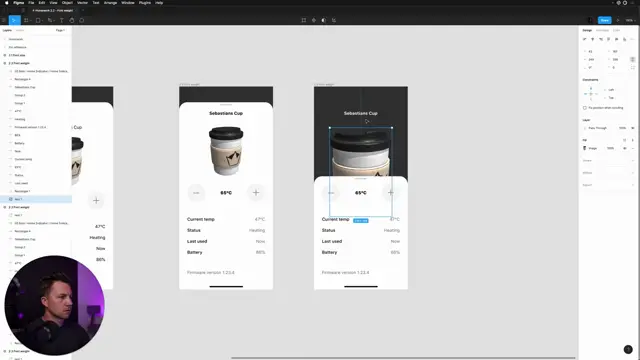Image resolution: width=640 pixels, height=360 pixels.
Task: Open the Page 1 pages dropdown
Action: pos(60,30)
